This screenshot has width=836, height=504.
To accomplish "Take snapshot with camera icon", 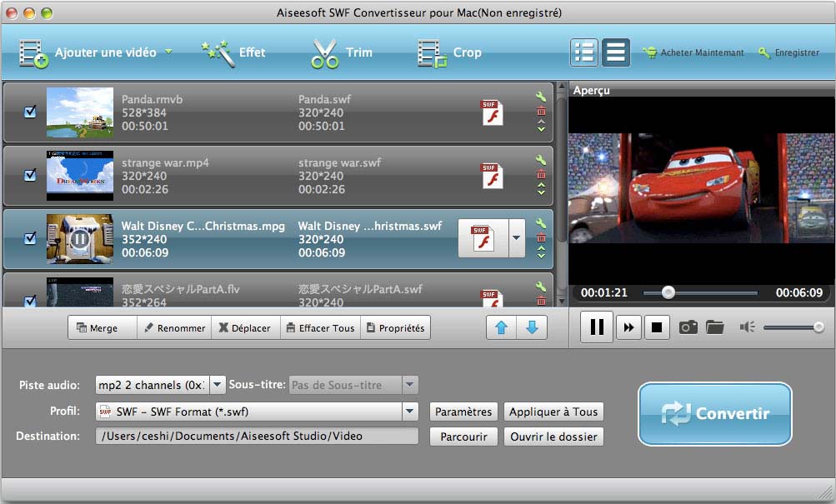I will click(688, 327).
